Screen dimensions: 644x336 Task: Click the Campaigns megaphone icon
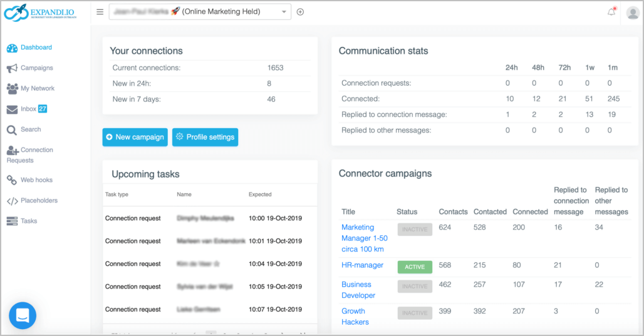point(12,68)
